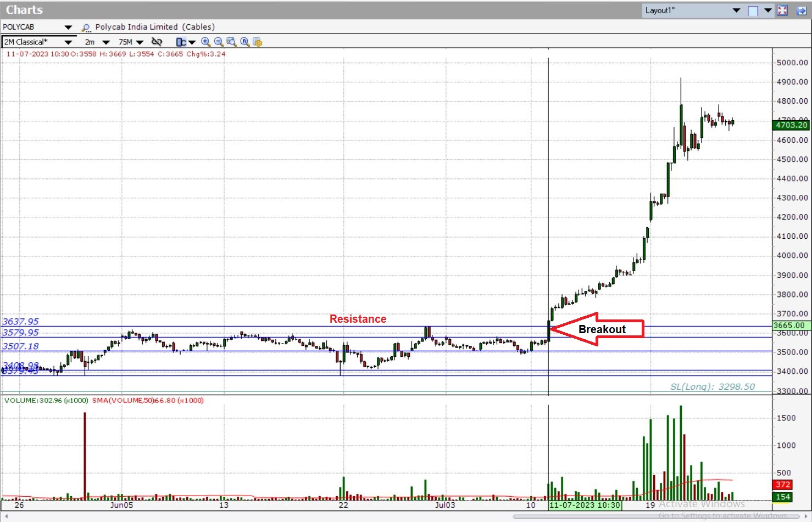Select the zoom-to-area magnifier tool
812x522 pixels.
tap(231, 42)
